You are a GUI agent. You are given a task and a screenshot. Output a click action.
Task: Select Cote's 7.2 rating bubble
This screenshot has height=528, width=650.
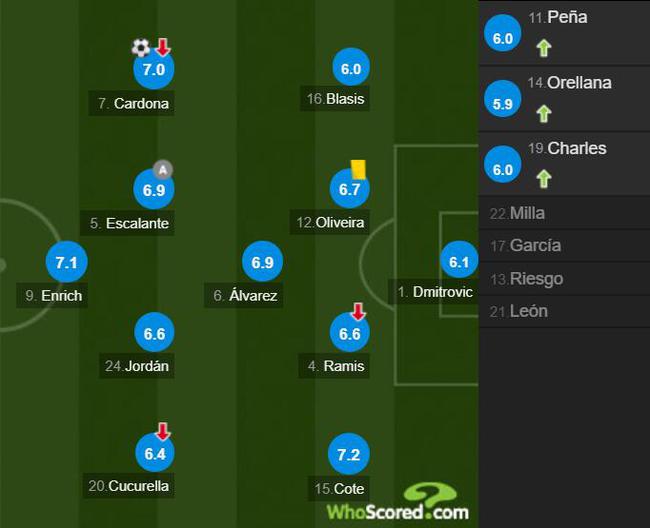click(349, 454)
